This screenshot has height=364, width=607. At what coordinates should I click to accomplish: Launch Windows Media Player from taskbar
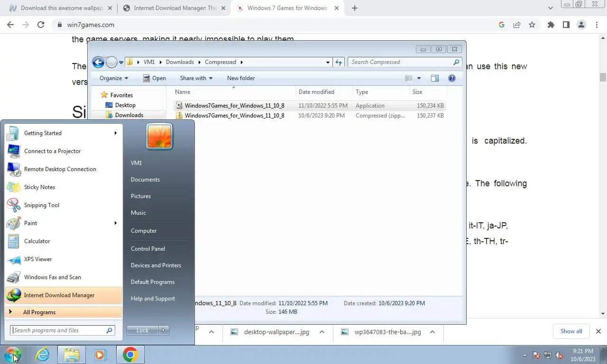(101, 355)
